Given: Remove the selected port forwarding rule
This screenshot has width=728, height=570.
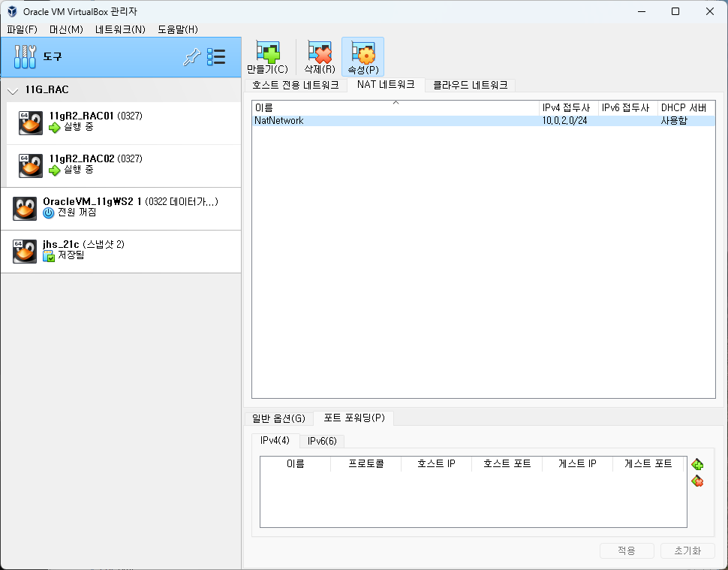Looking at the screenshot, I should [x=697, y=481].
